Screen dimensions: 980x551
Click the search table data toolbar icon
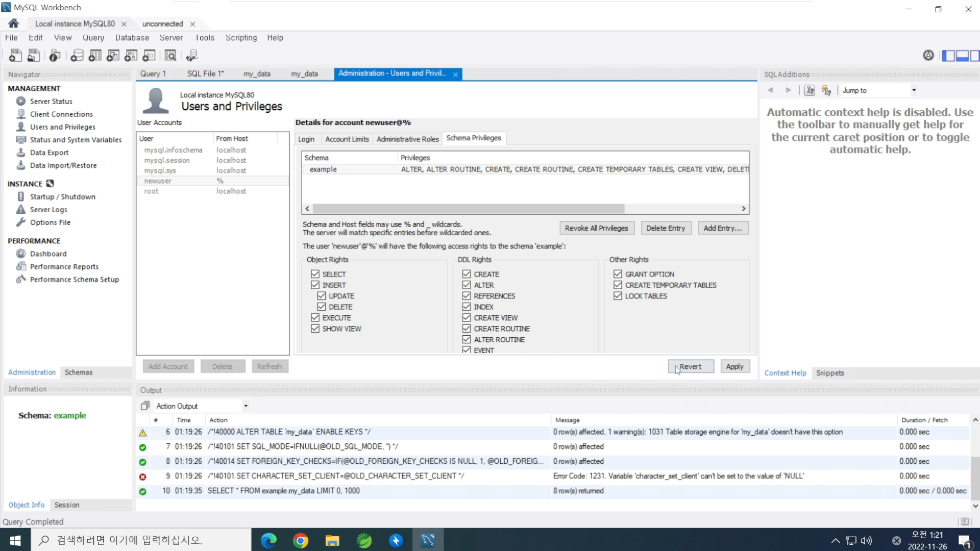(x=170, y=55)
